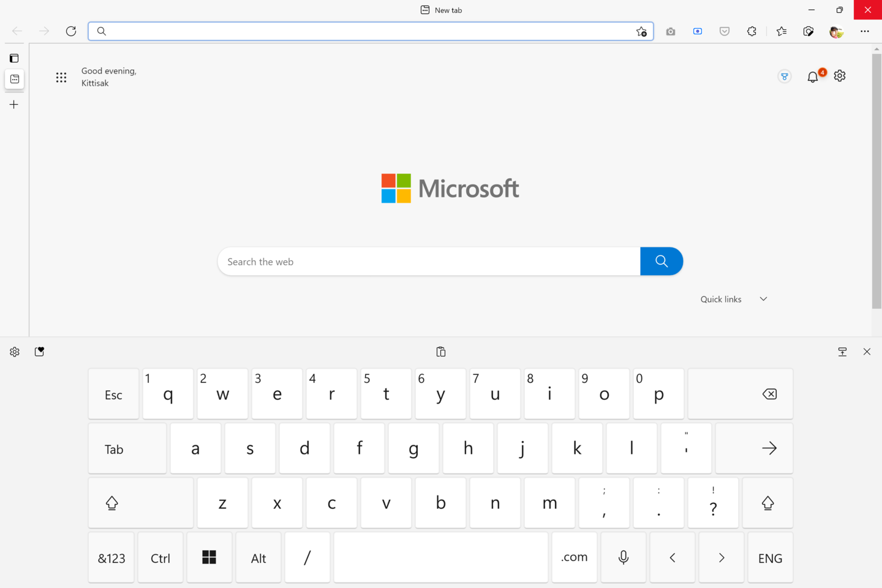Viewport: 882px width, 588px height.
Task: Open the app launcher grid icon
Action: pyautogui.click(x=61, y=77)
